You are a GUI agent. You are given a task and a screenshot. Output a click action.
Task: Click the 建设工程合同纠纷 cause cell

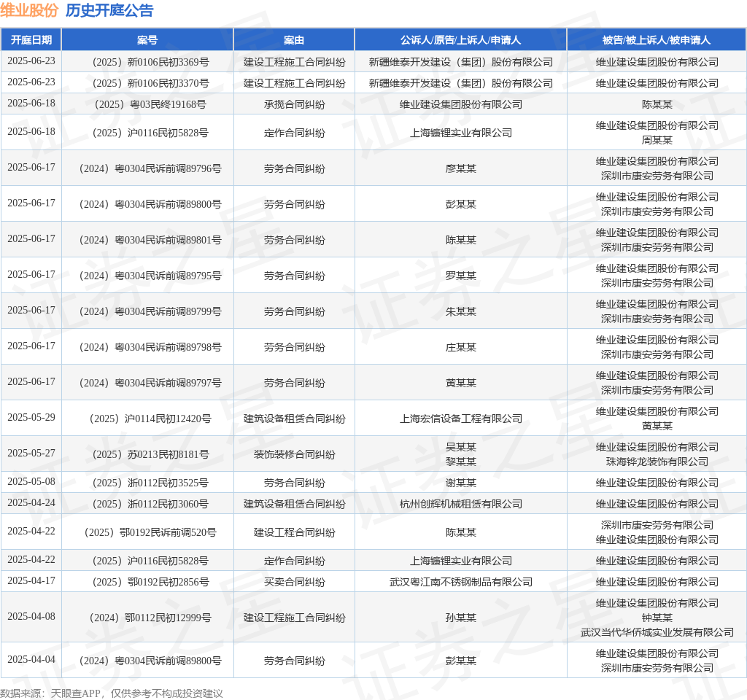(x=295, y=532)
